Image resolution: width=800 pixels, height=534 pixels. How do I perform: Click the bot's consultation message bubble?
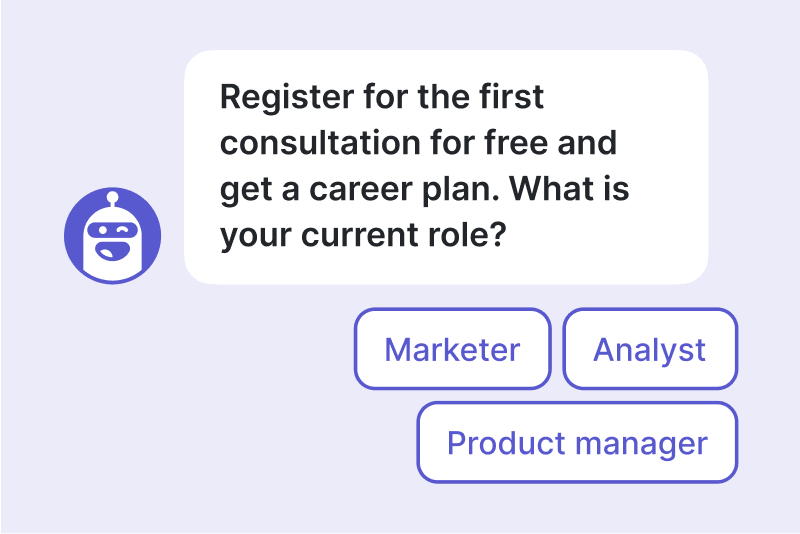[445, 167]
